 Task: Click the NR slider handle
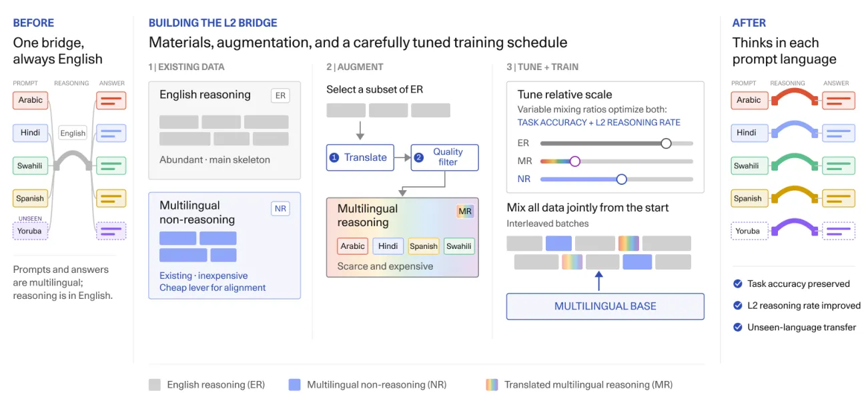click(622, 179)
